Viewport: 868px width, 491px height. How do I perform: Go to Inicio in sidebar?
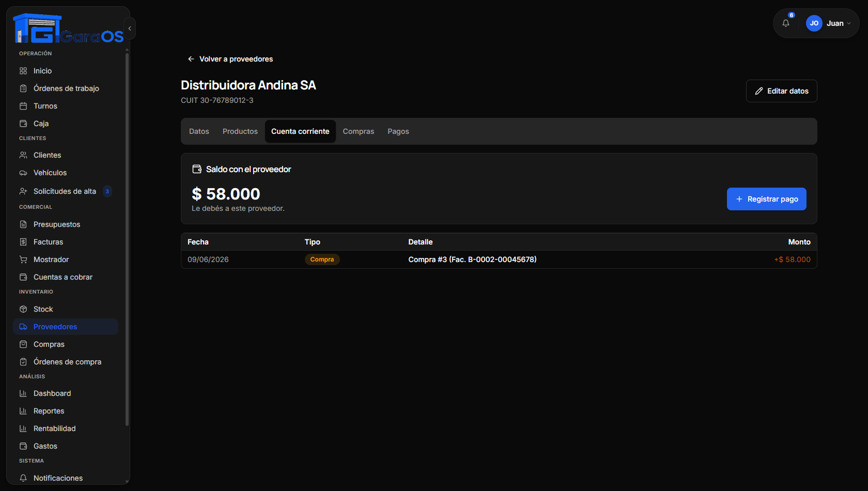point(66,71)
